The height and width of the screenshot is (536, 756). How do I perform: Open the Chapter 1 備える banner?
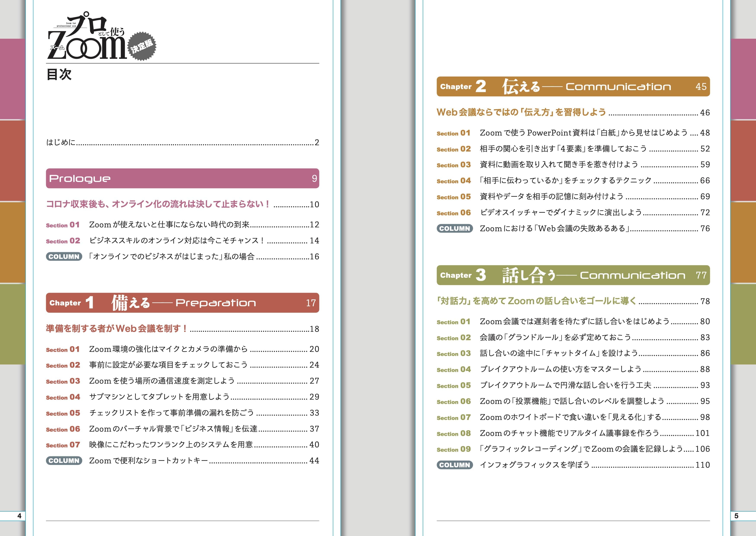click(182, 303)
